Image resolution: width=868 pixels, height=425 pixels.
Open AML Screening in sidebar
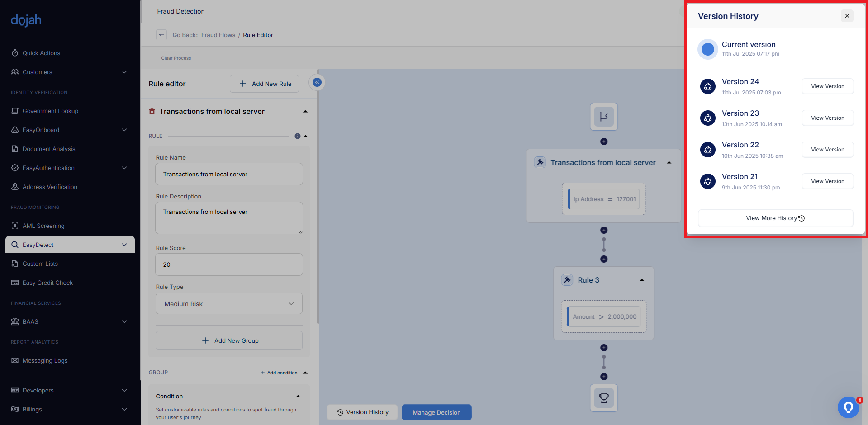point(43,226)
